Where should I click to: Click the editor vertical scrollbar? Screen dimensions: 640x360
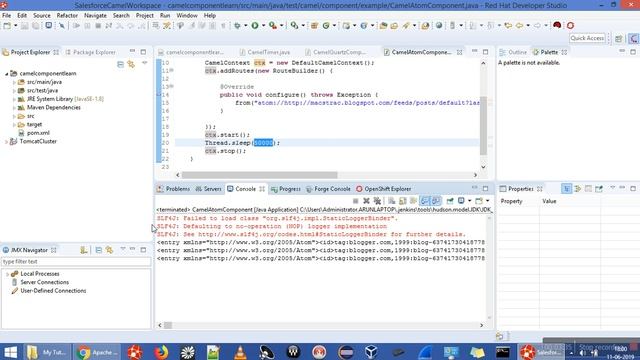click(x=484, y=125)
